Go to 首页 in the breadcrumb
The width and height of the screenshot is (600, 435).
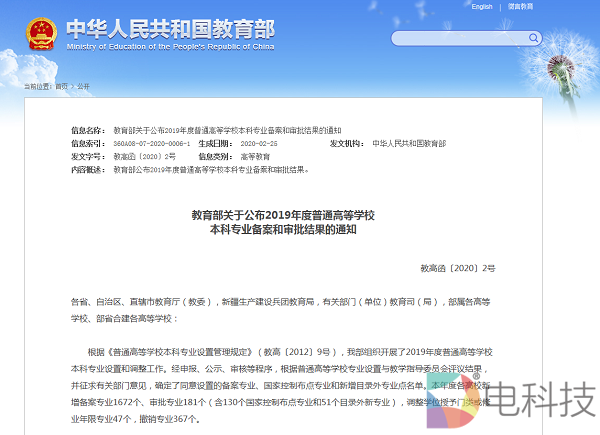[62, 86]
